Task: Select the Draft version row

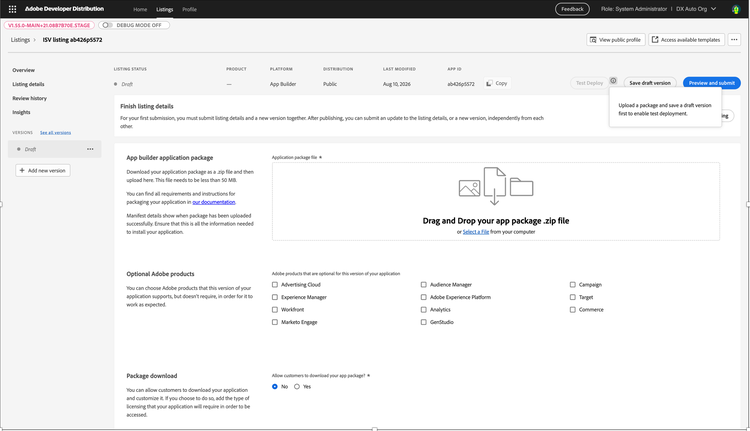Action: (x=55, y=149)
